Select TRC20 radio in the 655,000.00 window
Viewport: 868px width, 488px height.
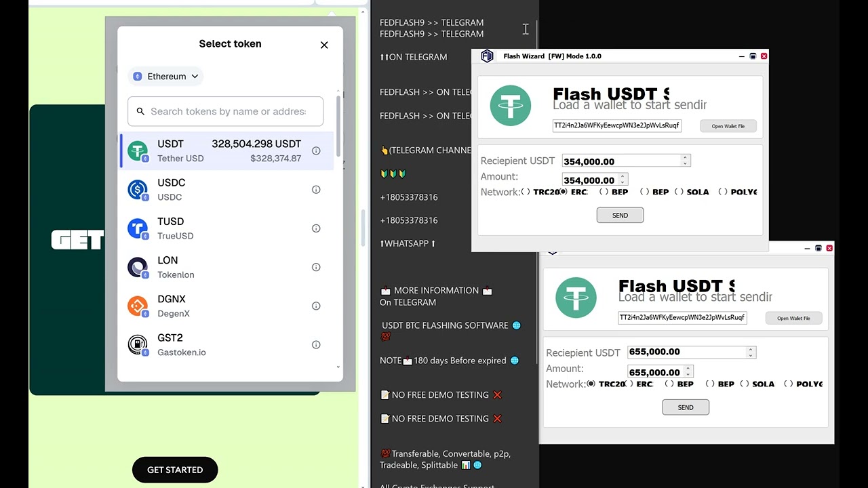pyautogui.click(x=591, y=384)
